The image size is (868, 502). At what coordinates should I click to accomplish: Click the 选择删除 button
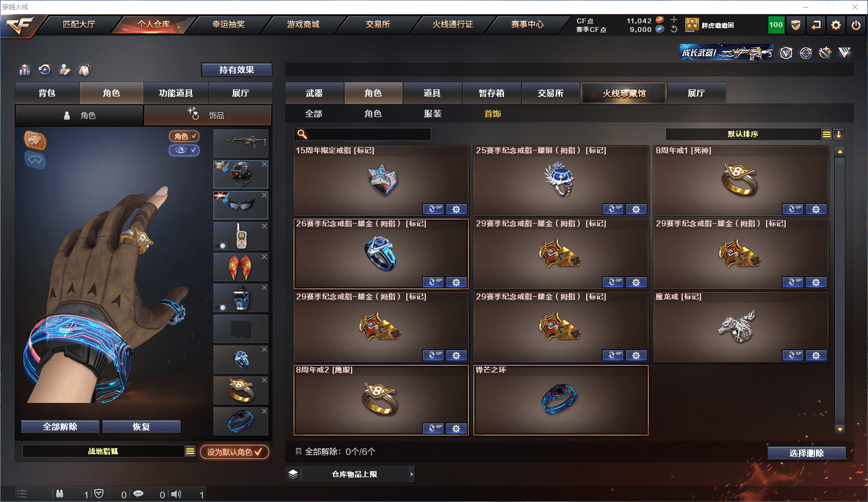click(x=807, y=453)
